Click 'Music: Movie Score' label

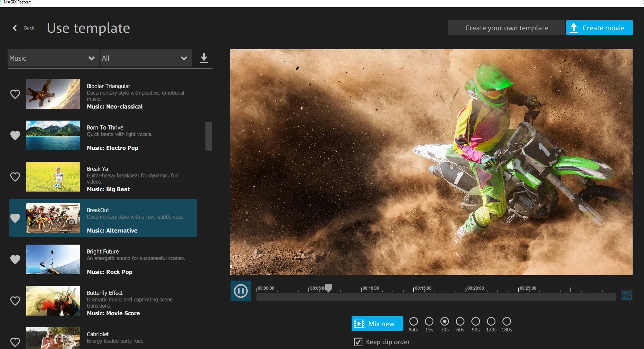point(113,313)
